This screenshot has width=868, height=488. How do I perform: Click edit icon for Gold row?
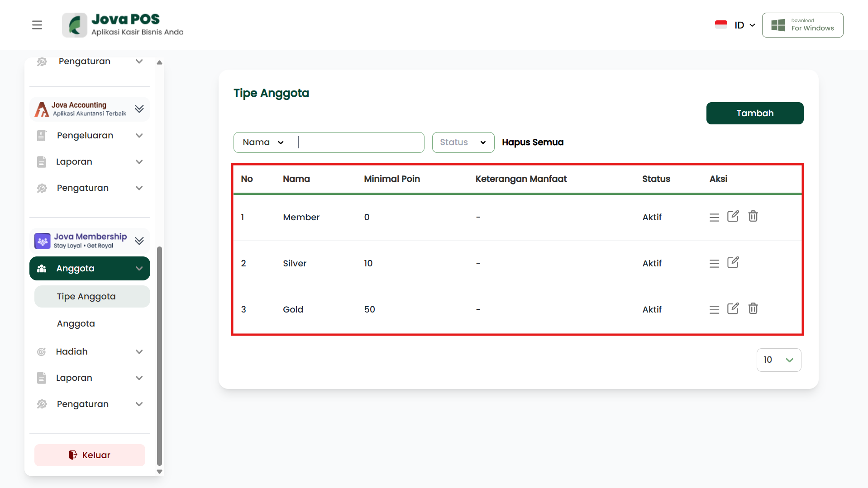[733, 309]
